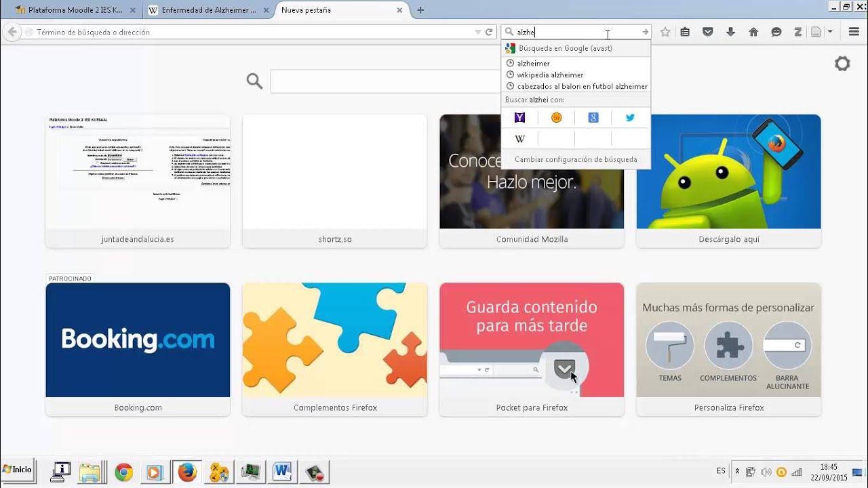Click the ES language indicator

(721, 470)
